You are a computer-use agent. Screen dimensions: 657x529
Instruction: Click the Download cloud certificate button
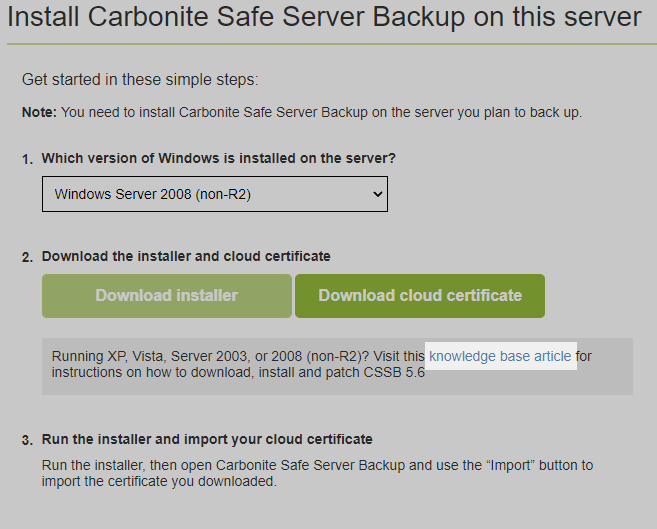420,296
